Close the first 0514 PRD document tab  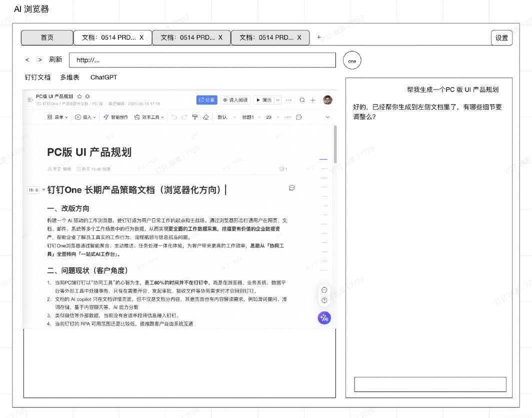click(x=141, y=37)
